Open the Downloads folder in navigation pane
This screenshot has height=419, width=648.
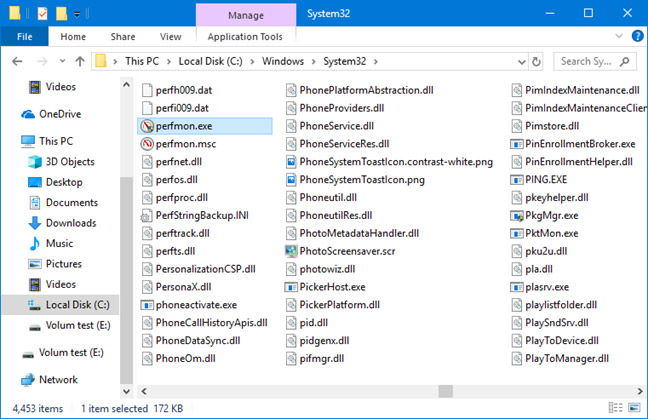coord(71,223)
